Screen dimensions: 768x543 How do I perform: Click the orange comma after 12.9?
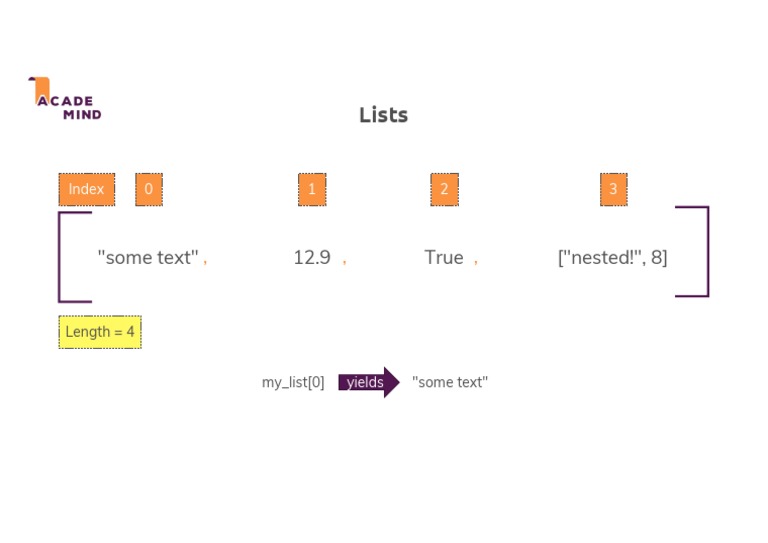344,260
